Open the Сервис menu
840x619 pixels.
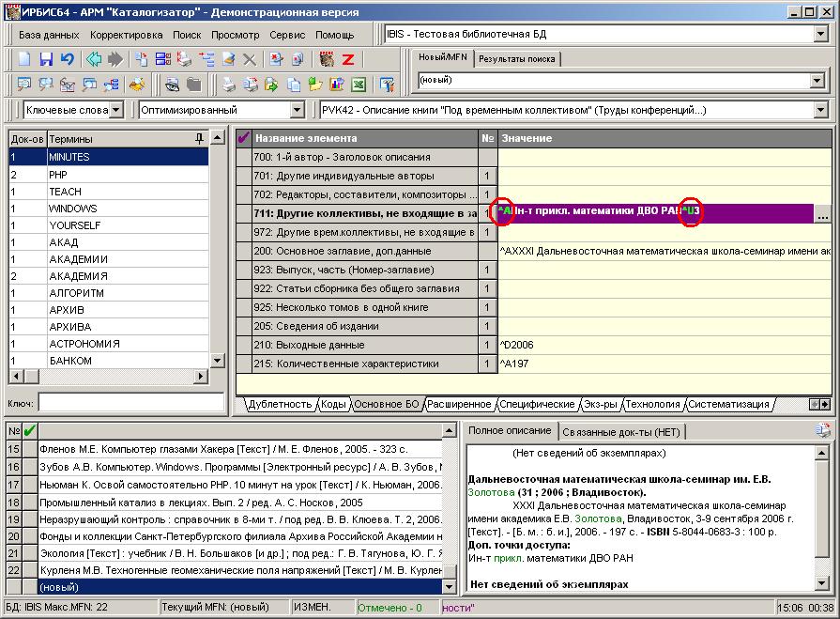[287, 35]
